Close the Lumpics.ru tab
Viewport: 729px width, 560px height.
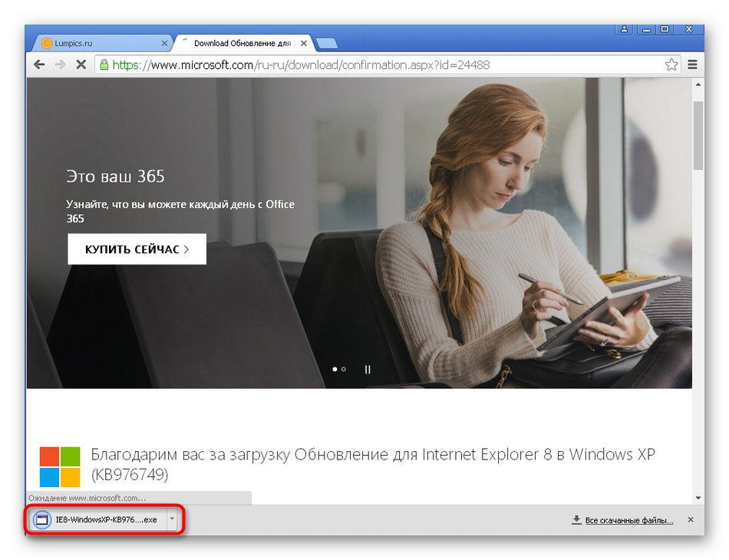click(x=164, y=43)
